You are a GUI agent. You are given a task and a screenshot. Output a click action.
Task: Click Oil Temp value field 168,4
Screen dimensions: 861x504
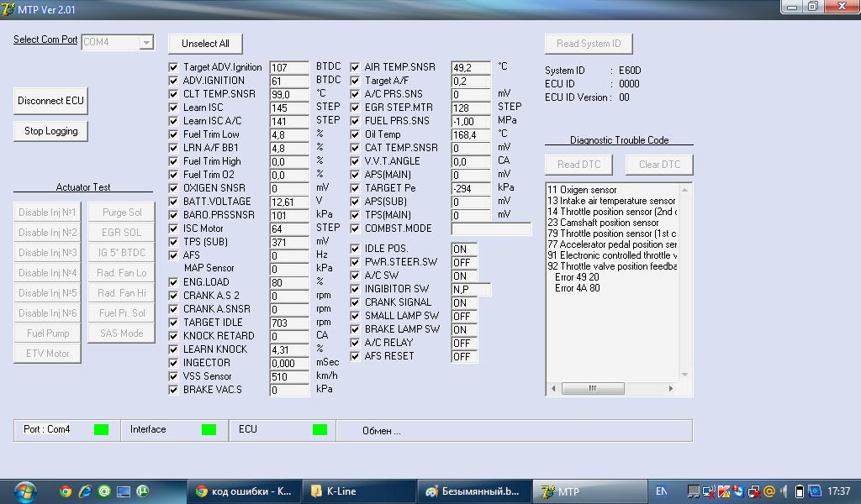click(x=471, y=134)
